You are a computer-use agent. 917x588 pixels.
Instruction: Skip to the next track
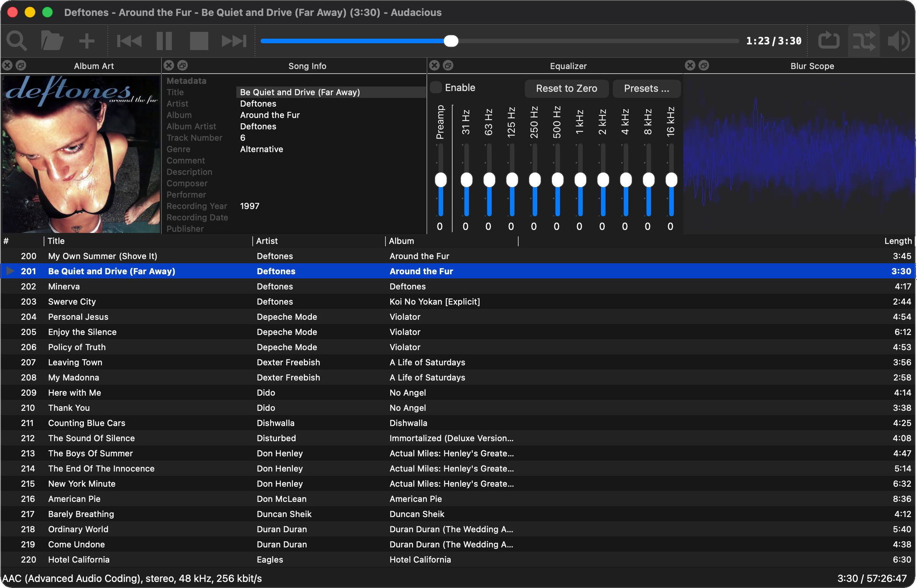pyautogui.click(x=234, y=41)
